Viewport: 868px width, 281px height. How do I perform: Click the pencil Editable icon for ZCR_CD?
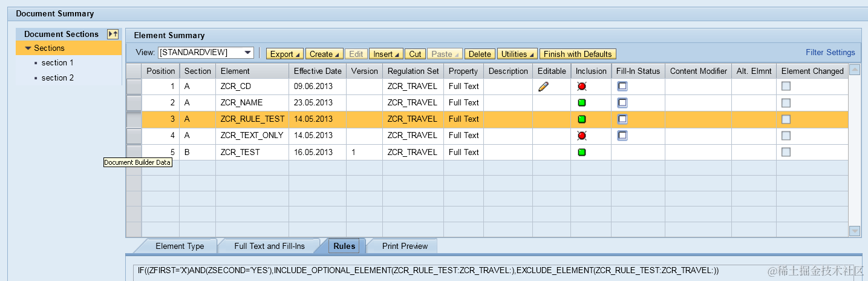tap(543, 87)
